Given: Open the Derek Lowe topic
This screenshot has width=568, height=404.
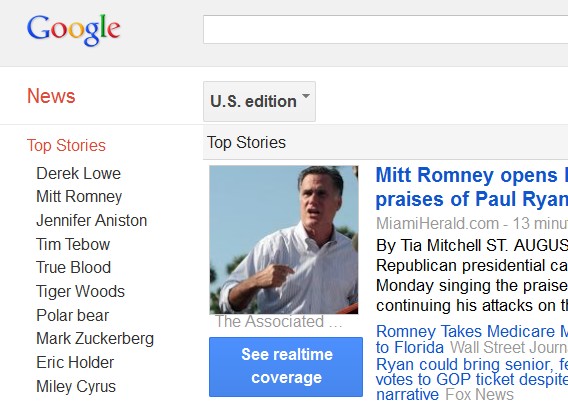Looking at the screenshot, I should coord(79,174).
